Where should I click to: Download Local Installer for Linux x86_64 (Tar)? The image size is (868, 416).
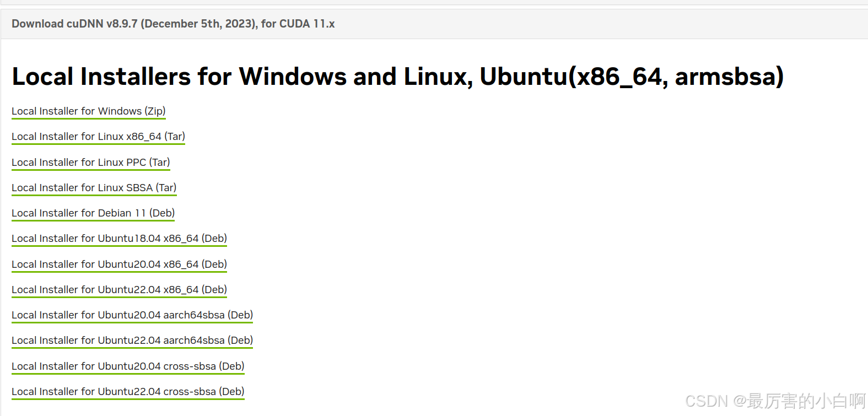(x=98, y=137)
